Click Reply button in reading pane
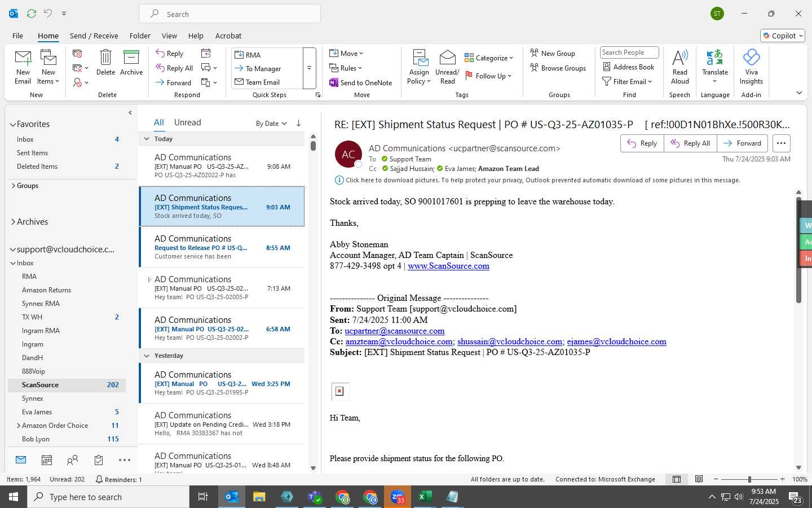 pos(642,143)
